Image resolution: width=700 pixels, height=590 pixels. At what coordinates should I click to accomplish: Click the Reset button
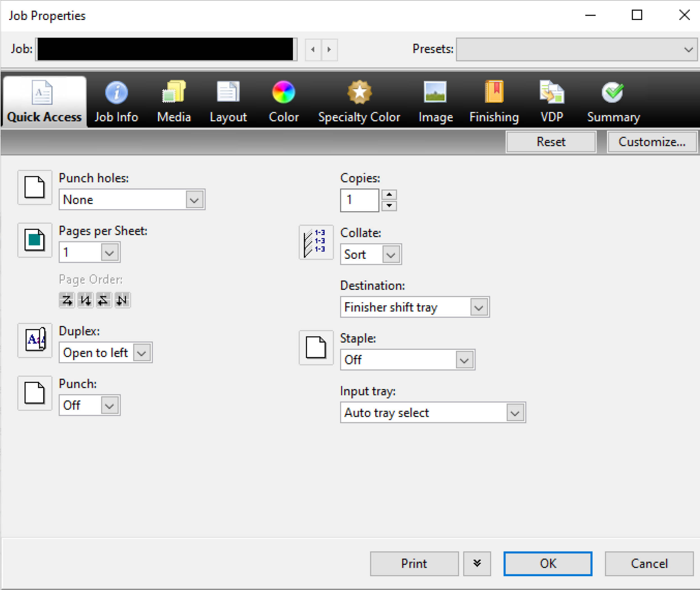(551, 142)
